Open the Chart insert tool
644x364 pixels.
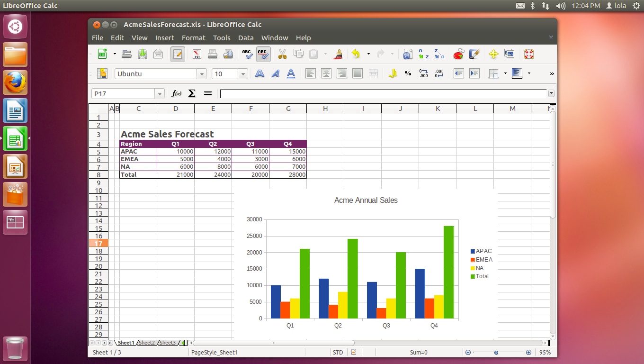click(458, 55)
